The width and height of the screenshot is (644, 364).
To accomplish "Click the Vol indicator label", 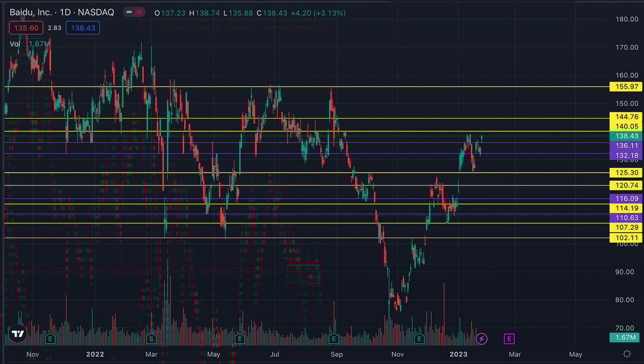I will click(x=14, y=44).
